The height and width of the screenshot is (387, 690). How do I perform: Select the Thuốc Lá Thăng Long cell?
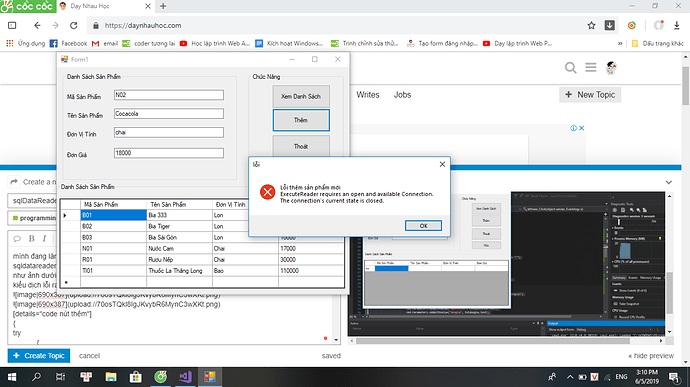coord(179,271)
